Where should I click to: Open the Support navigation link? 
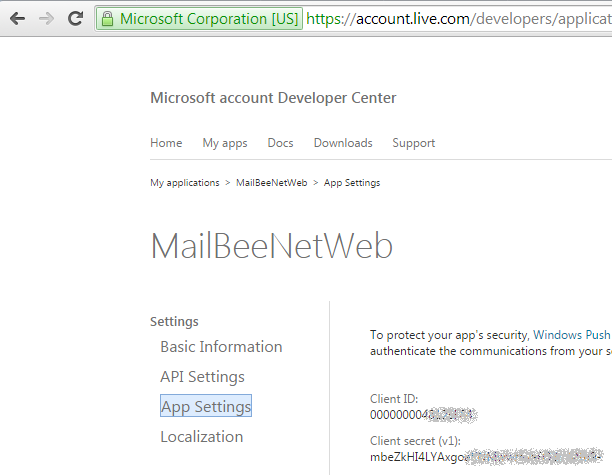coord(414,144)
